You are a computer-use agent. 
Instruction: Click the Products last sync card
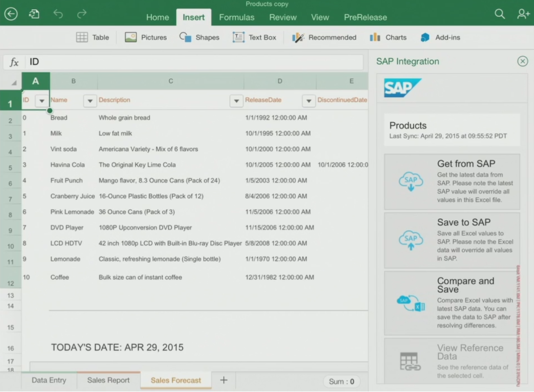[452, 130]
